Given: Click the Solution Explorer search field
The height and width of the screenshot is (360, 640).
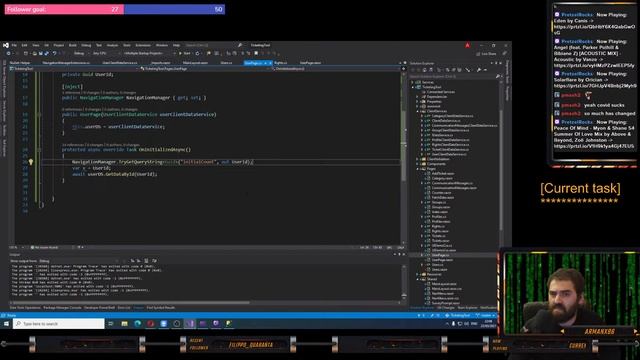Looking at the screenshot, I should click(x=452, y=76).
